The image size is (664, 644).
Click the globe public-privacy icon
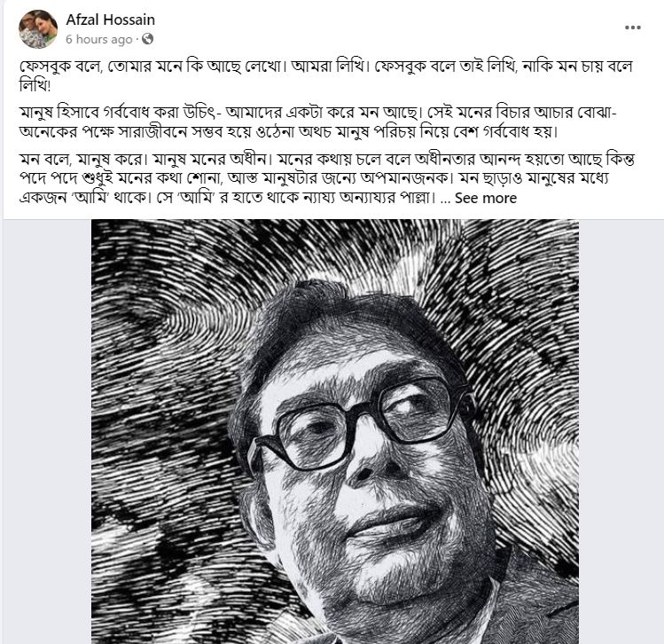click(x=147, y=39)
